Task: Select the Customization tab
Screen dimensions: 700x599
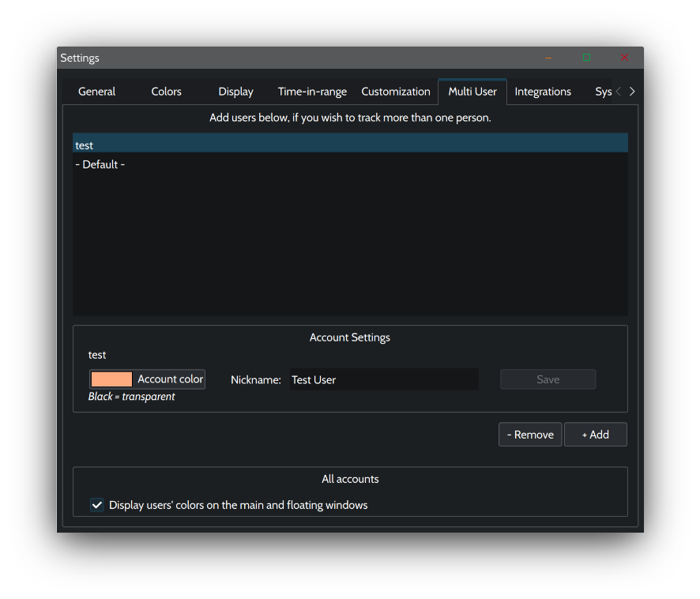Action: point(395,92)
